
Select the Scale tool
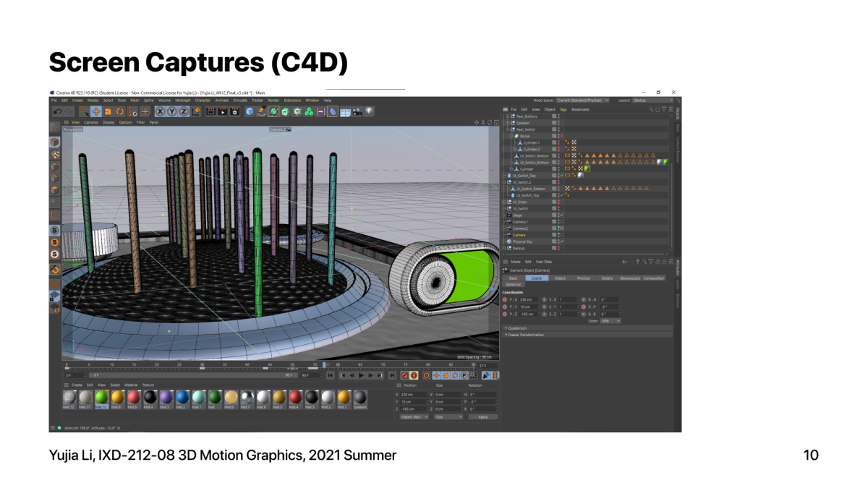click(108, 111)
